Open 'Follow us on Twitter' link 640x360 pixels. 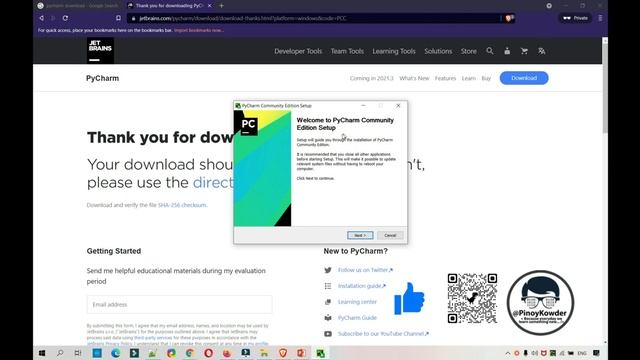point(365,270)
